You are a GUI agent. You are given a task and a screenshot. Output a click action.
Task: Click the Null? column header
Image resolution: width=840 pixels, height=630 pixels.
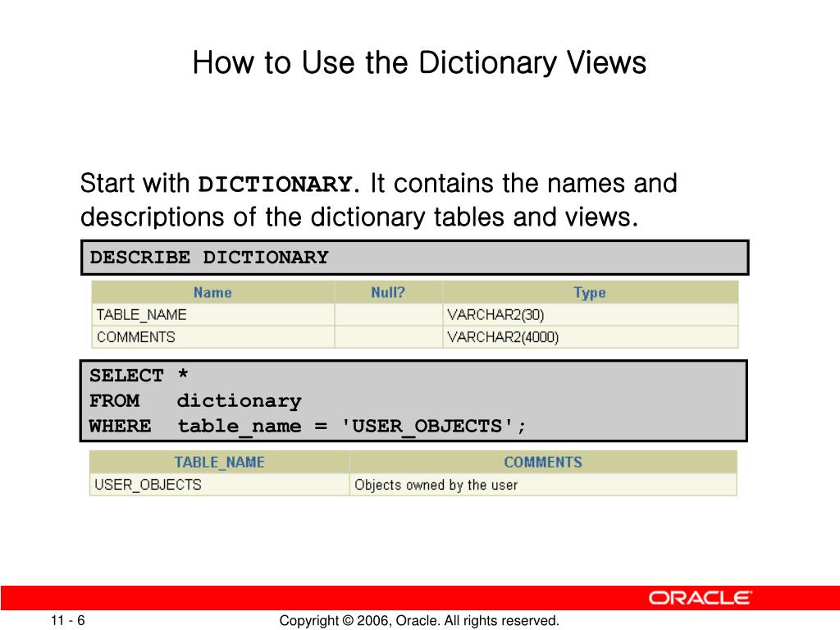[x=388, y=293]
